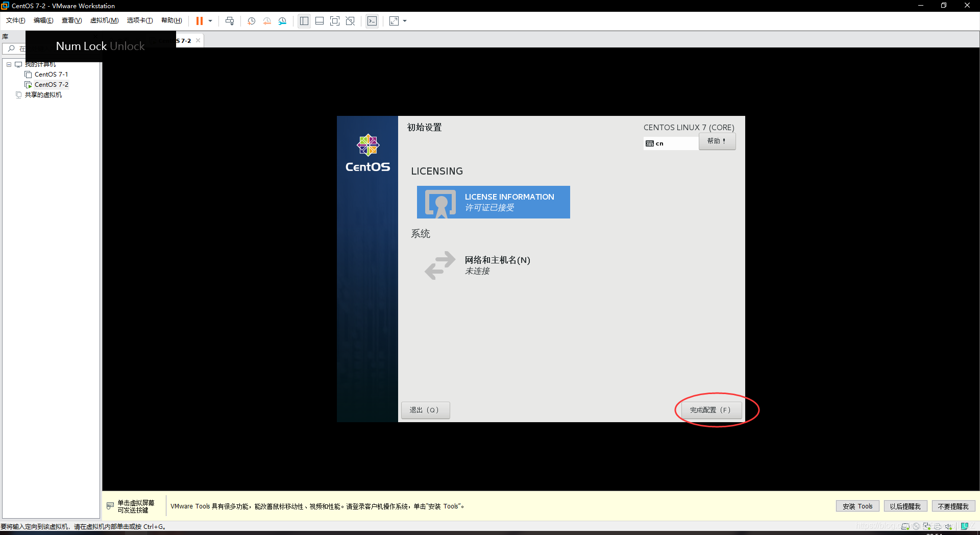Close the CentOS 7-2 tab

[198, 40]
